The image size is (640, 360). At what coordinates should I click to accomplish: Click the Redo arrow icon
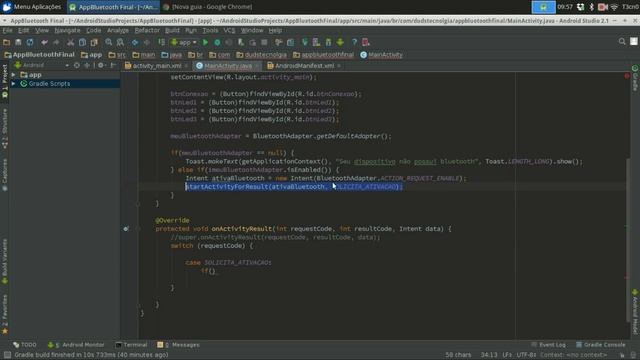click(56, 42)
